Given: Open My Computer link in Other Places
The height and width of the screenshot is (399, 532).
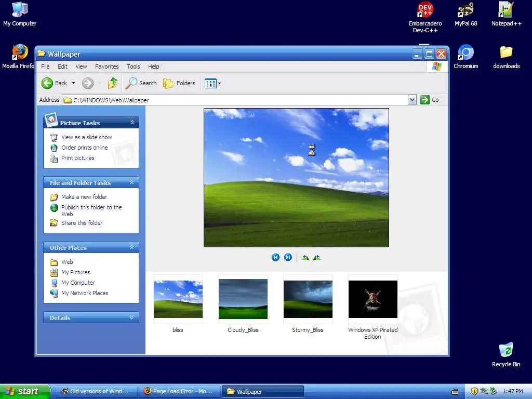Looking at the screenshot, I should (78, 283).
